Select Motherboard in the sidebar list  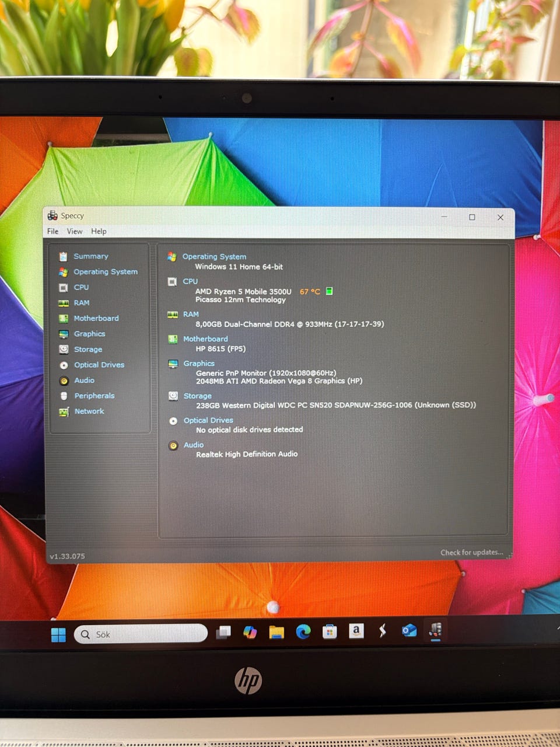point(96,318)
